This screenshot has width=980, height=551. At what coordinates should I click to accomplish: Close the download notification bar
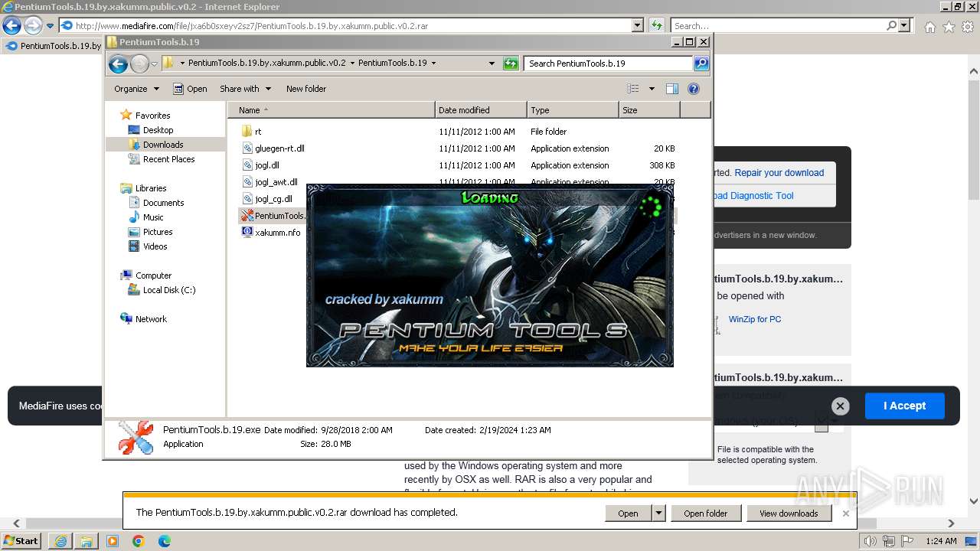coord(846,514)
